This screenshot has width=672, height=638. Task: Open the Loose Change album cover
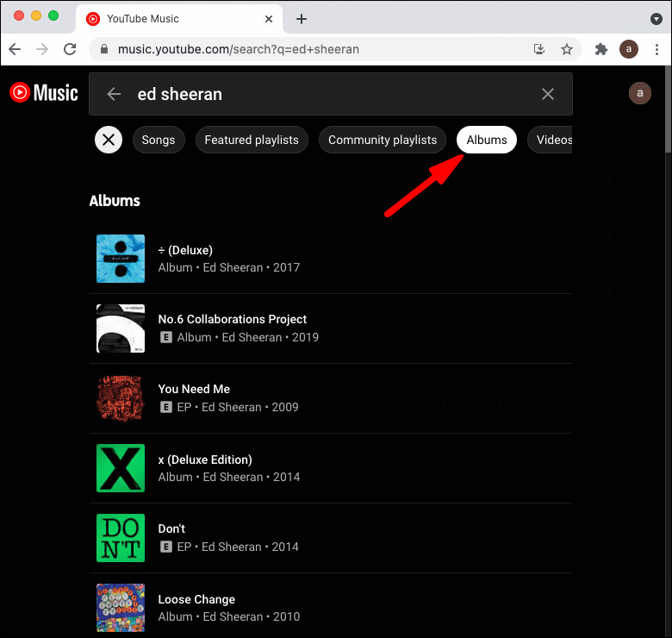[121, 608]
